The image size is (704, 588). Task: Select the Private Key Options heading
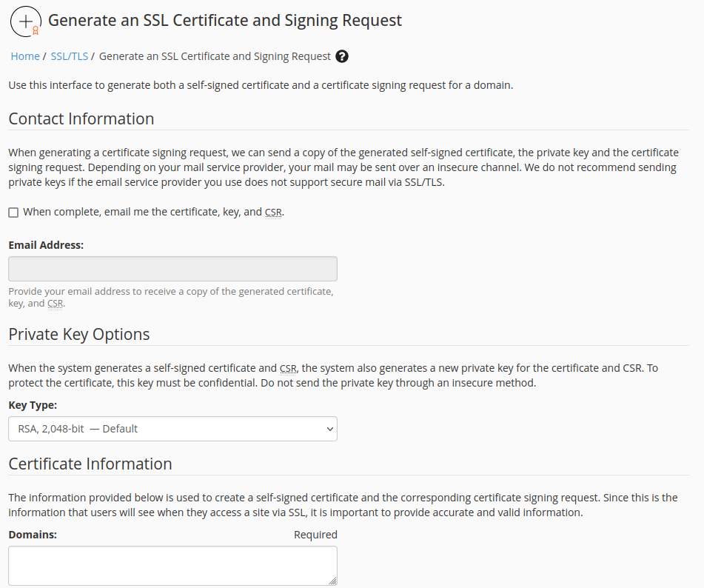79,334
